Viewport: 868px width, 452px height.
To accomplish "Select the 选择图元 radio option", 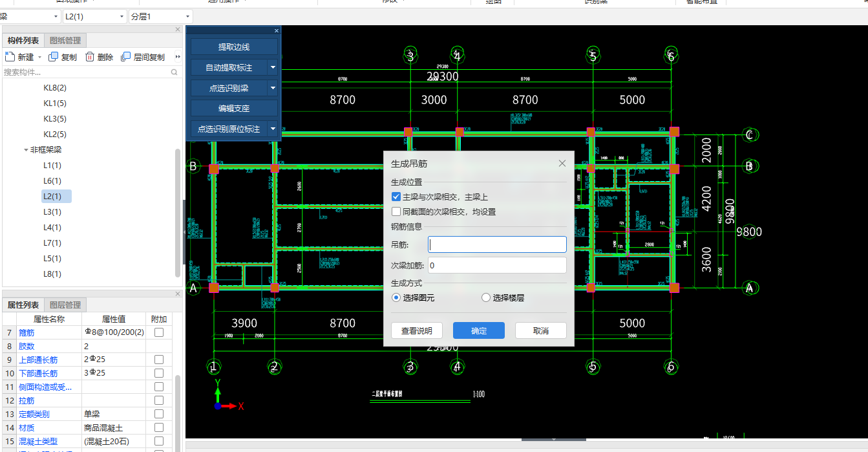I will click(397, 297).
